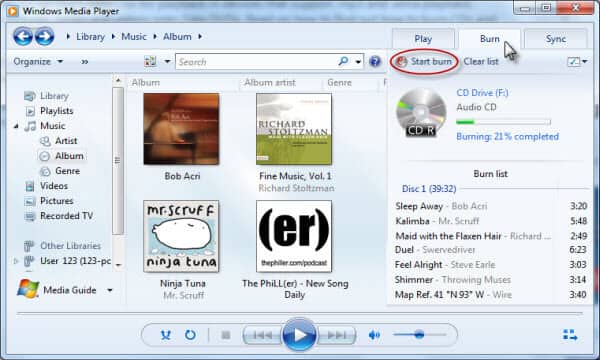The width and height of the screenshot is (600, 360).
Task: Mute the sound with the speaker icon
Action: click(x=374, y=335)
